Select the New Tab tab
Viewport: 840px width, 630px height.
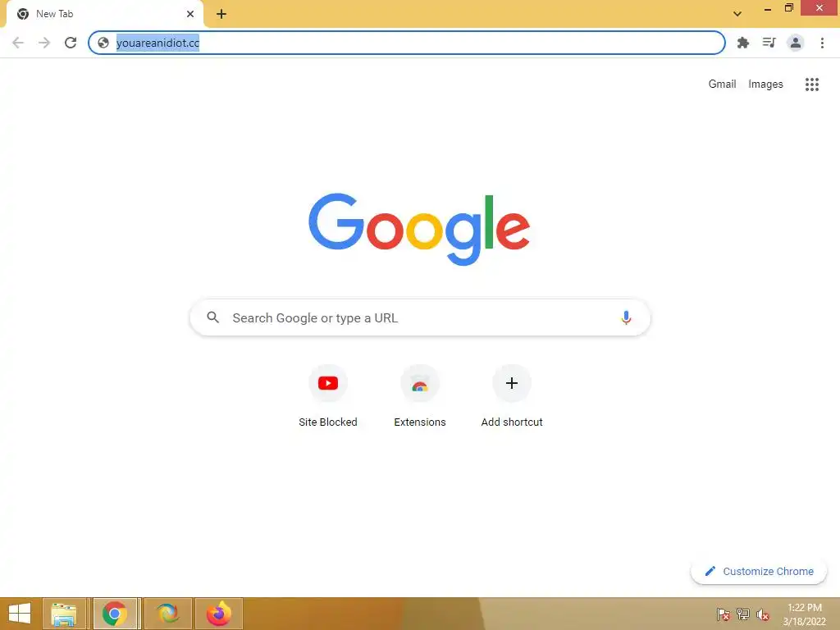coord(104,14)
